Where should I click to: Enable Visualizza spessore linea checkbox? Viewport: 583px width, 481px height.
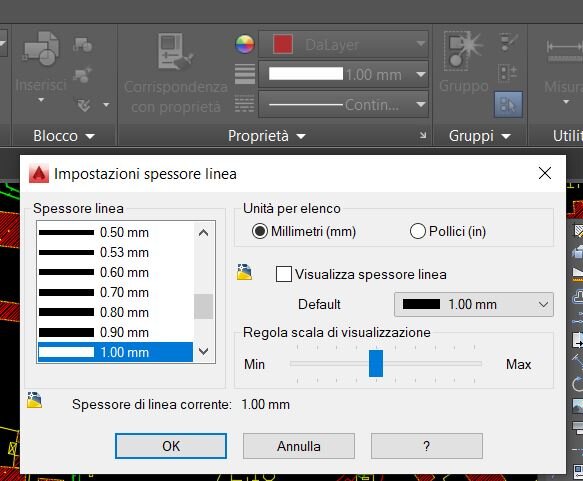284,274
